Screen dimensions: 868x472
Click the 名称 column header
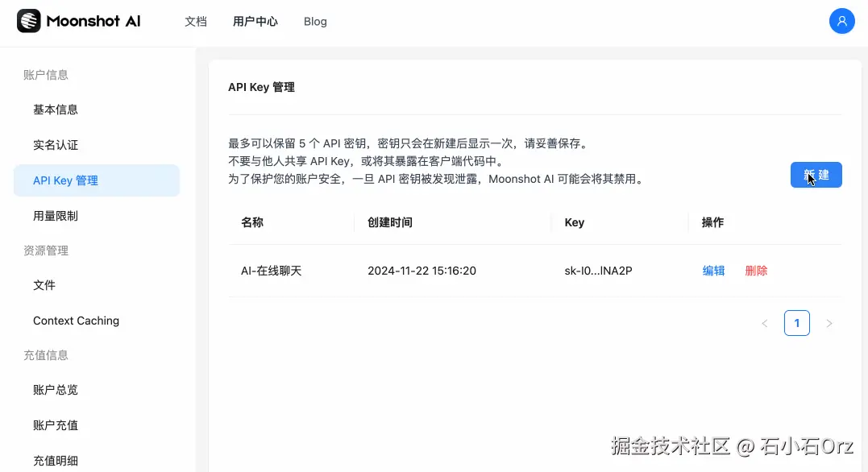click(252, 222)
